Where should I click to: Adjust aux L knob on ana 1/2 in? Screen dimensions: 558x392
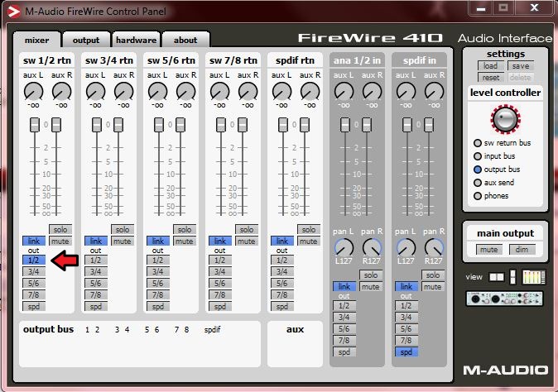(344, 91)
